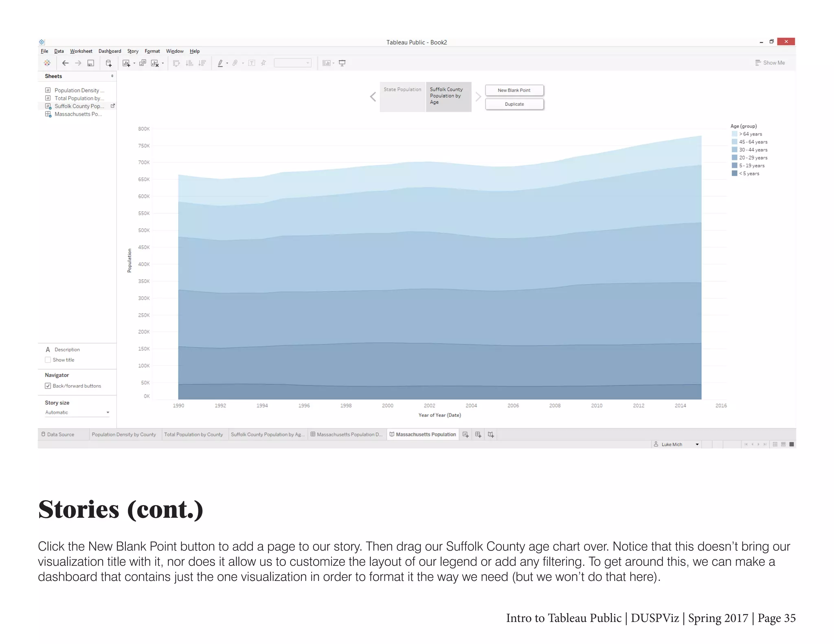Go to next story point arrow
This screenshot has height=644, width=834.
[478, 97]
